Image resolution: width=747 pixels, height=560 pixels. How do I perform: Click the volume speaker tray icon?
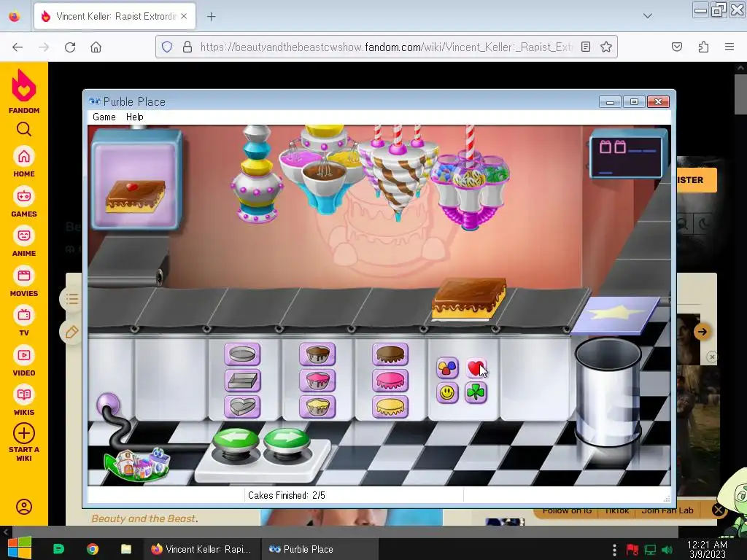pyautogui.click(x=667, y=550)
